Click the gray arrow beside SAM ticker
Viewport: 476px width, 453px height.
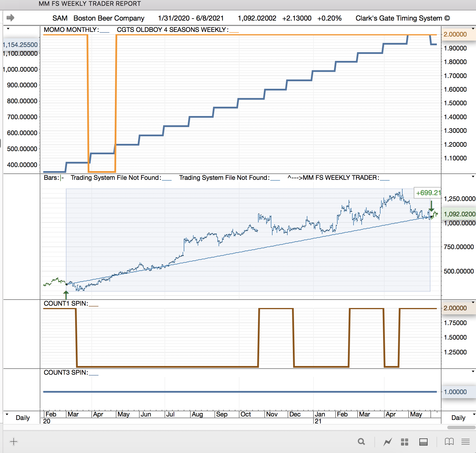pos(10,18)
